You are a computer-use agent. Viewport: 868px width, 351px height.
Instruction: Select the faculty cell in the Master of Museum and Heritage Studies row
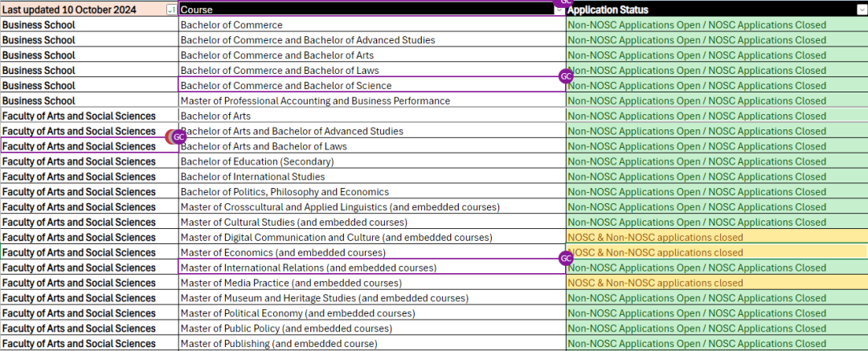pyautogui.click(x=89, y=298)
